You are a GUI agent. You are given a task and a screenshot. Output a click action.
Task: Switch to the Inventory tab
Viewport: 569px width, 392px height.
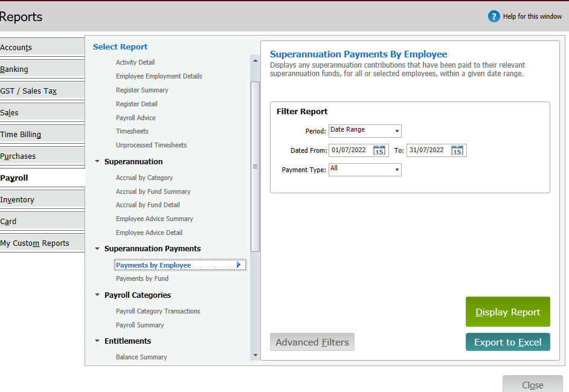[42, 200]
